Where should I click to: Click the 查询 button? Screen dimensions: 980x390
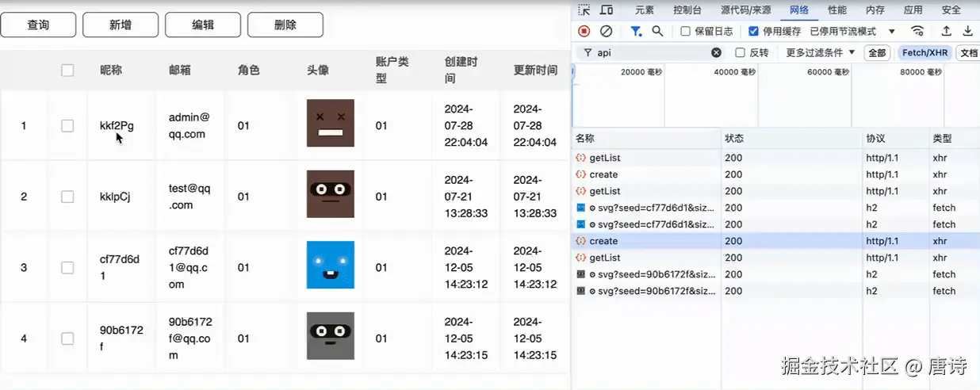click(x=38, y=25)
